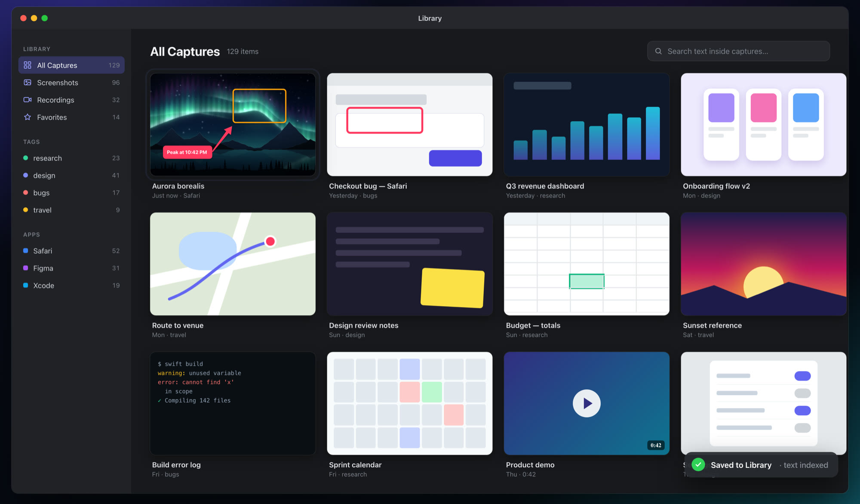Screen dimensions: 860x504
Task: Click the Library window title
Action: 430,18
